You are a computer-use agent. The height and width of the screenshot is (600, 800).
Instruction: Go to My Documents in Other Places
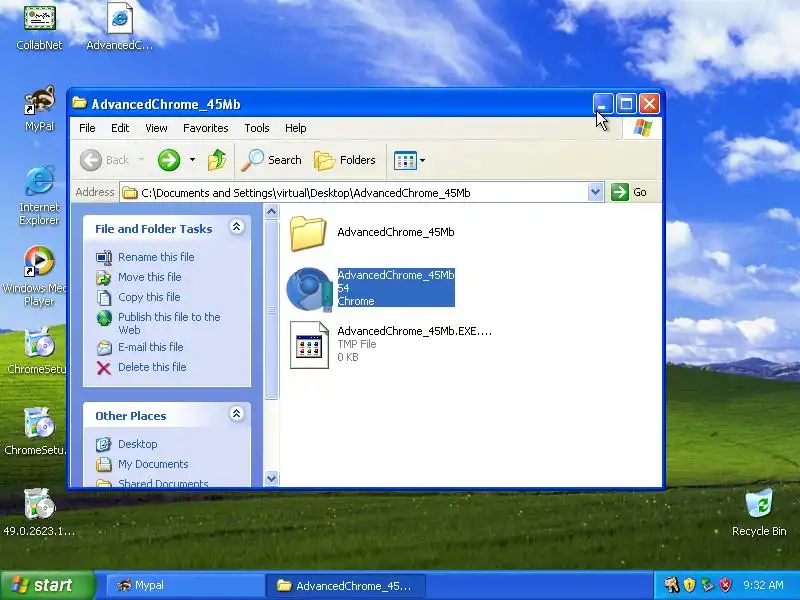click(x=153, y=464)
